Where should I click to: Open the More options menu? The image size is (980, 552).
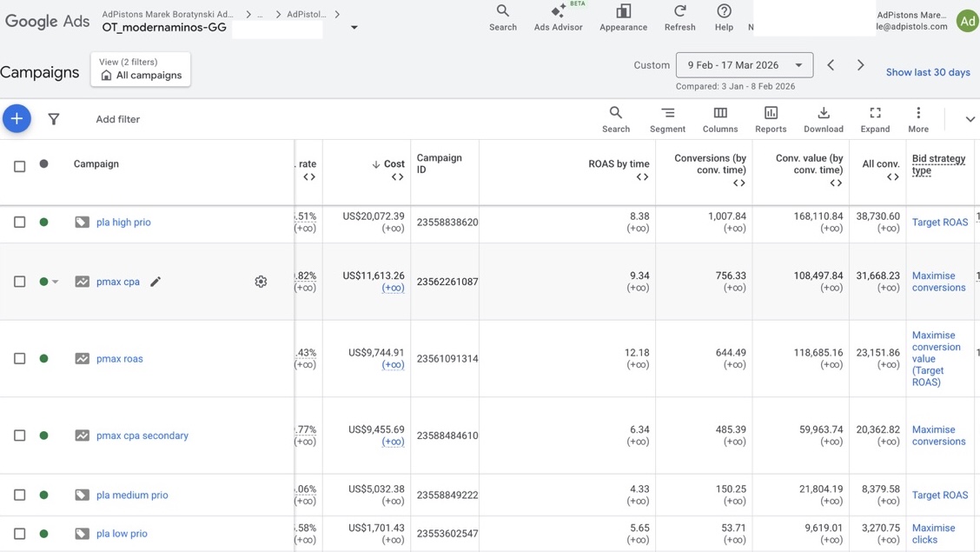pyautogui.click(x=918, y=119)
